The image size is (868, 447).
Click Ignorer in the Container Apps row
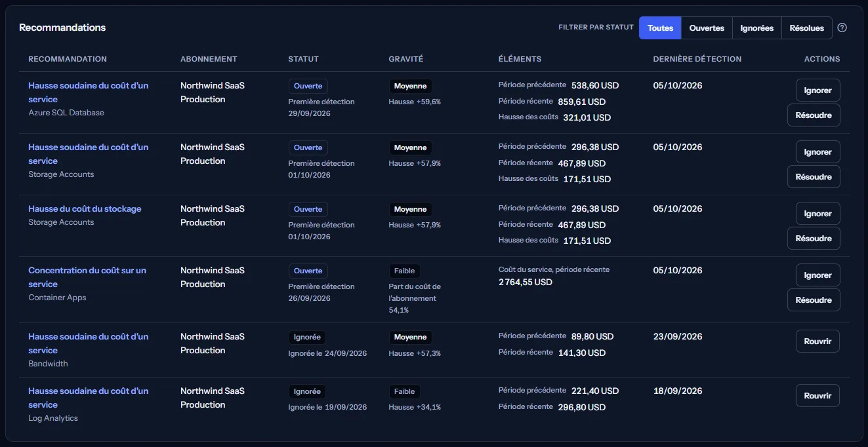pos(817,275)
